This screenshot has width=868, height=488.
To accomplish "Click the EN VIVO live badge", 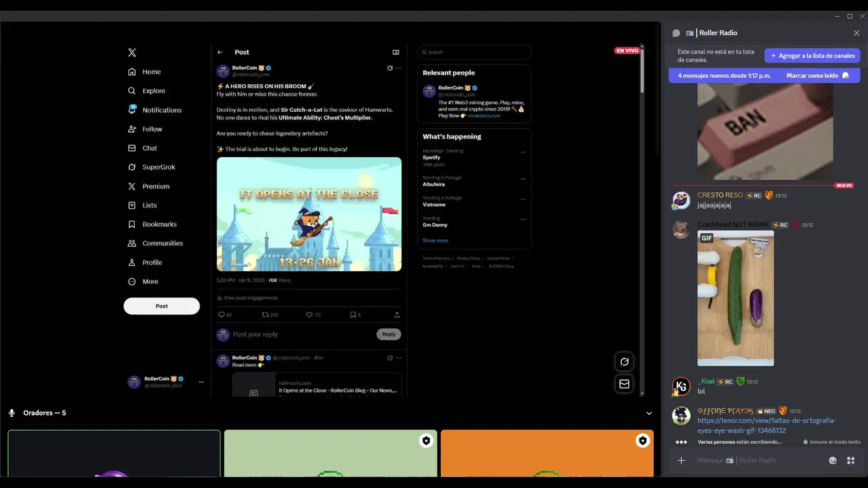I will tap(627, 51).
